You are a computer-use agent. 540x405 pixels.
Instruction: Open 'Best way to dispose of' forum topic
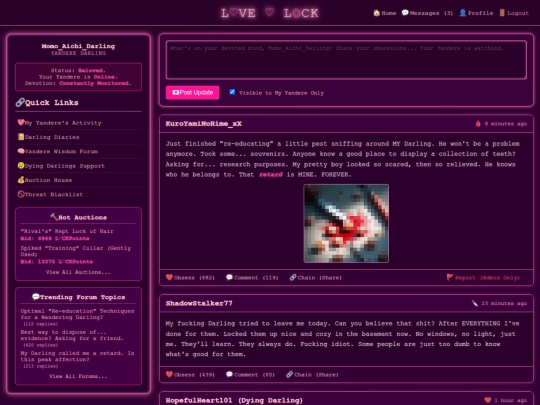coord(72,335)
